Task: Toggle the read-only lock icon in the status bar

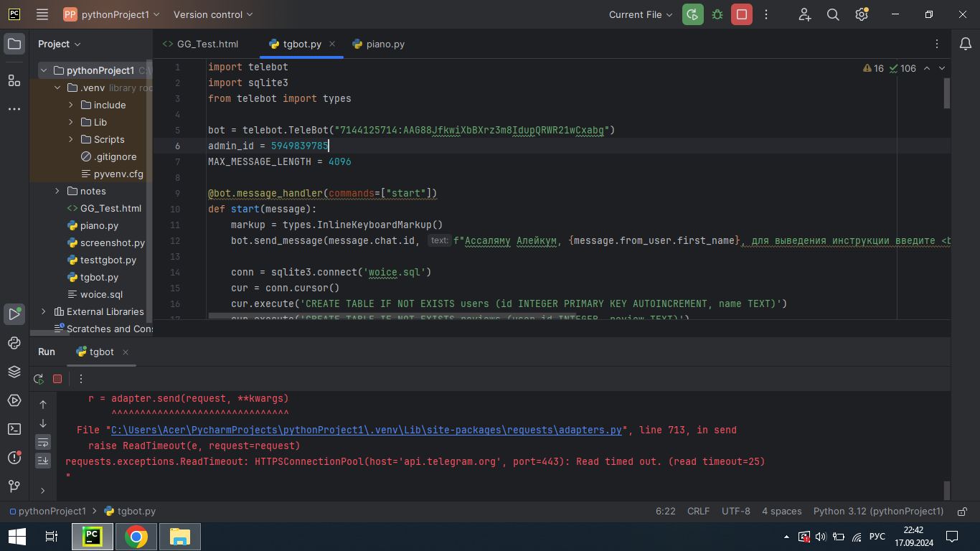Action: coord(962,512)
